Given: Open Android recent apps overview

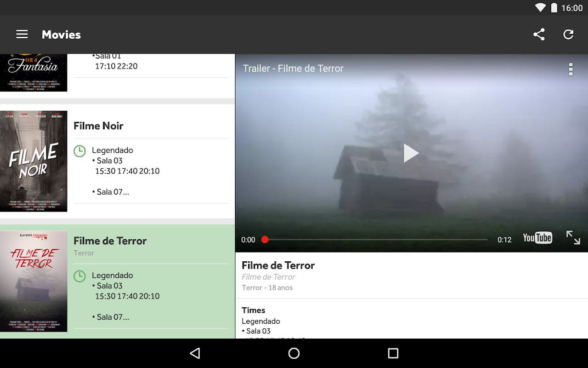Looking at the screenshot, I should click(393, 353).
